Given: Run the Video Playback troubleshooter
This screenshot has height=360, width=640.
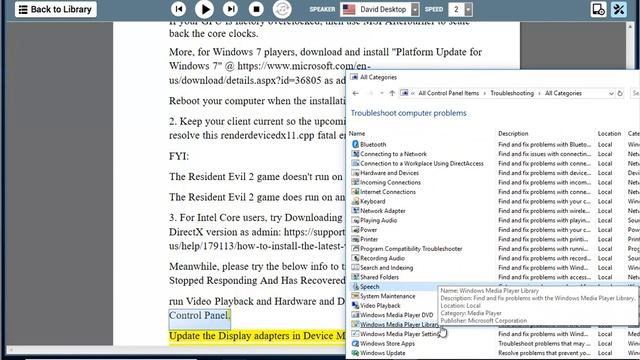Looking at the screenshot, I should click(x=376, y=306).
